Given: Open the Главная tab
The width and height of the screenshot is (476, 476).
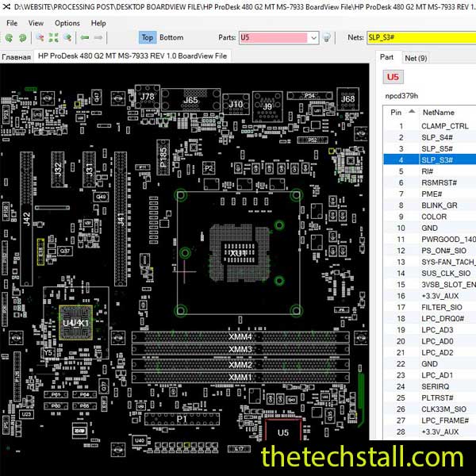Looking at the screenshot, I should pos(16,56).
